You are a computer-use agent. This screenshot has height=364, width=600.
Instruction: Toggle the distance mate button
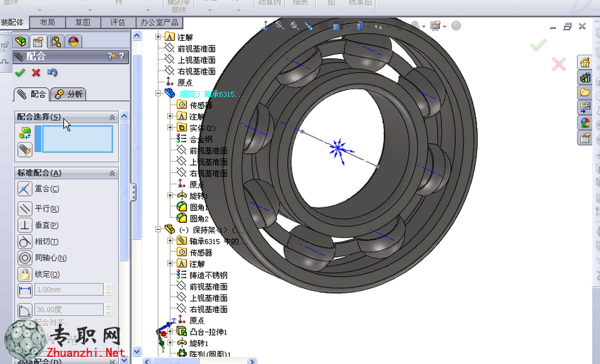pyautogui.click(x=25, y=290)
